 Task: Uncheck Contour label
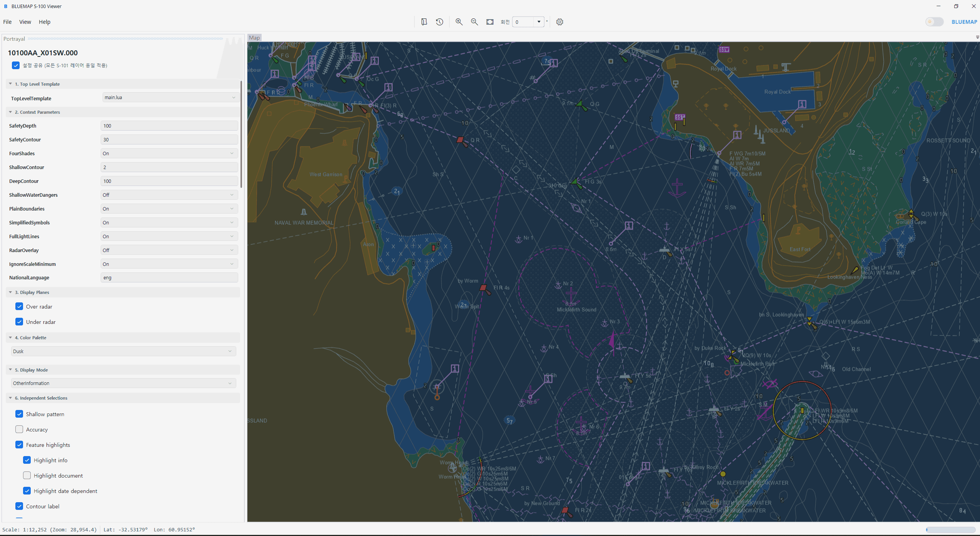19,506
